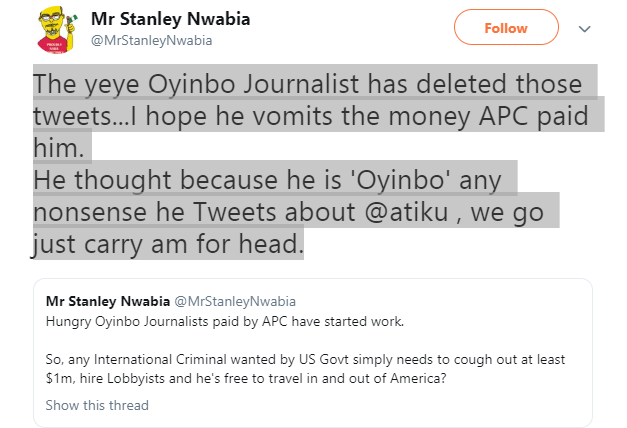Image resolution: width=627 pixels, height=428 pixels.
Task: Click the quoted tweet's @MrStanleyNwabia handle
Action: pos(235,300)
